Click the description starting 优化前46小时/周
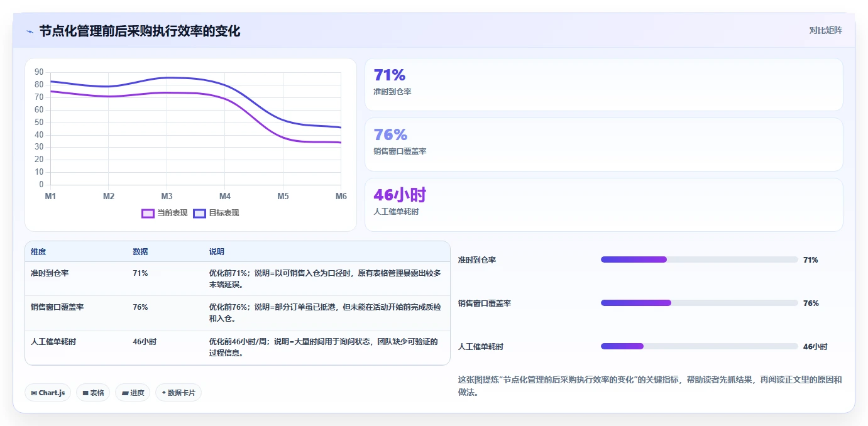Image resolution: width=868 pixels, height=426 pixels. tap(324, 347)
